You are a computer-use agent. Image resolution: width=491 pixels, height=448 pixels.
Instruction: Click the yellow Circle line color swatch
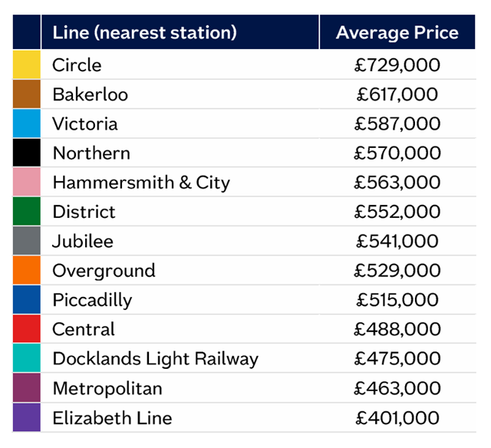tap(27, 64)
